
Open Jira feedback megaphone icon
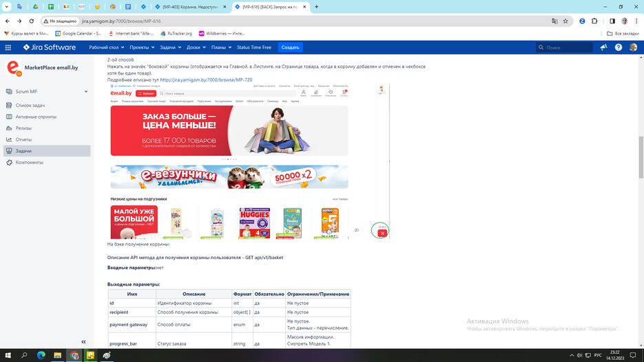(x=603, y=48)
